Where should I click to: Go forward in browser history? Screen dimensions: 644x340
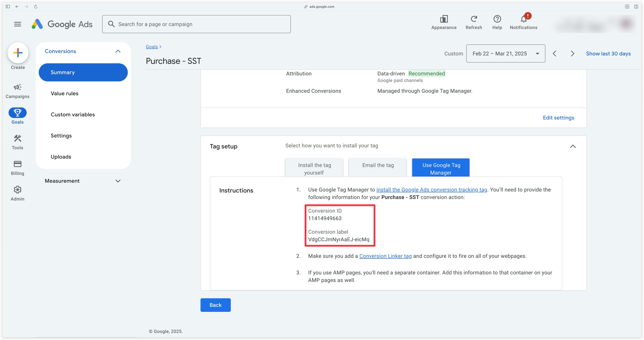pyautogui.click(x=26, y=7)
